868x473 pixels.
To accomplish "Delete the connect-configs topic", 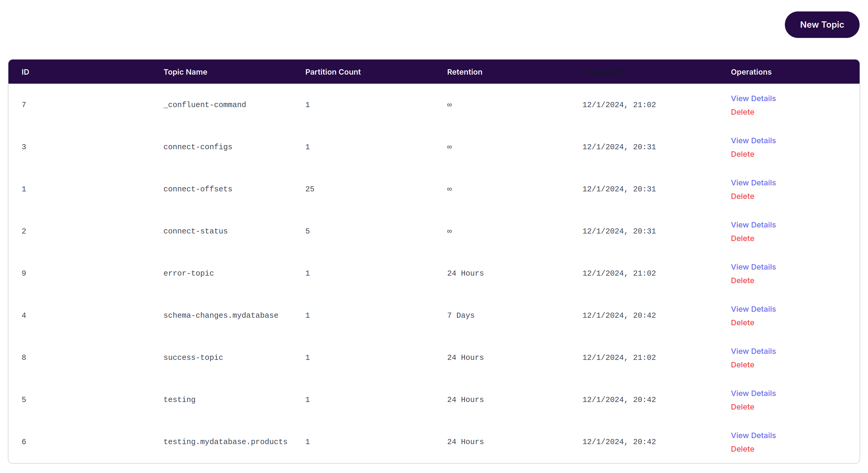I will click(743, 154).
